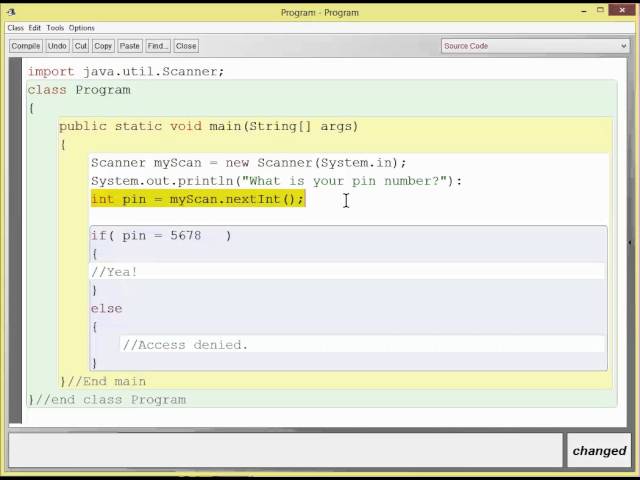This screenshot has width=640, height=480.
Task: Click the 'class Program' declaration line
Action: [79, 90]
